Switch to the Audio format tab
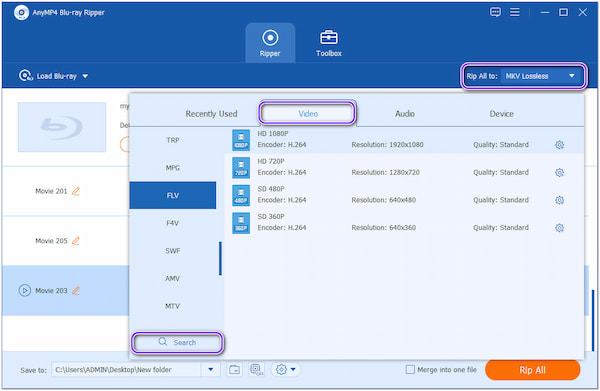The width and height of the screenshot is (600, 391). point(404,114)
